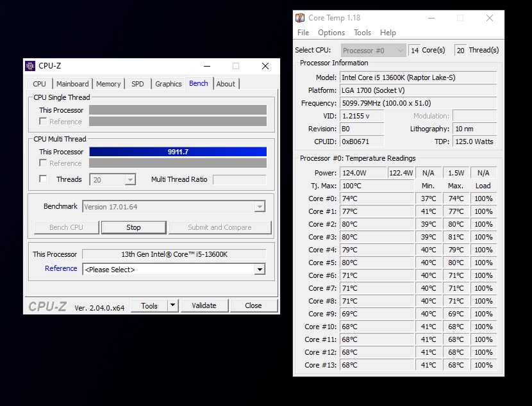Open the Tools dropdown arrow in CPU-Z
The height and width of the screenshot is (406, 532).
click(172, 305)
